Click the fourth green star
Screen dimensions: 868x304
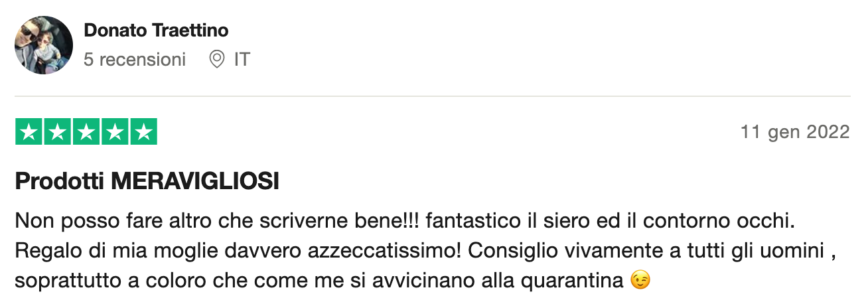(x=114, y=131)
